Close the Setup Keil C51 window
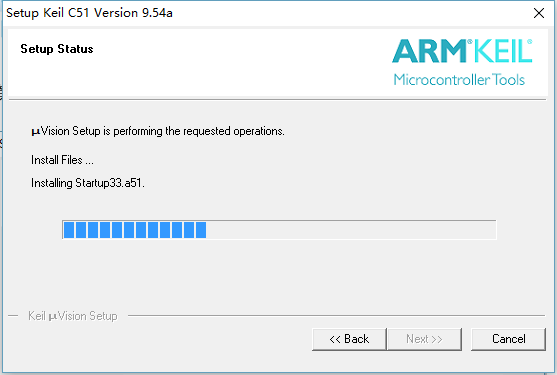The height and width of the screenshot is (375, 557). [x=539, y=13]
